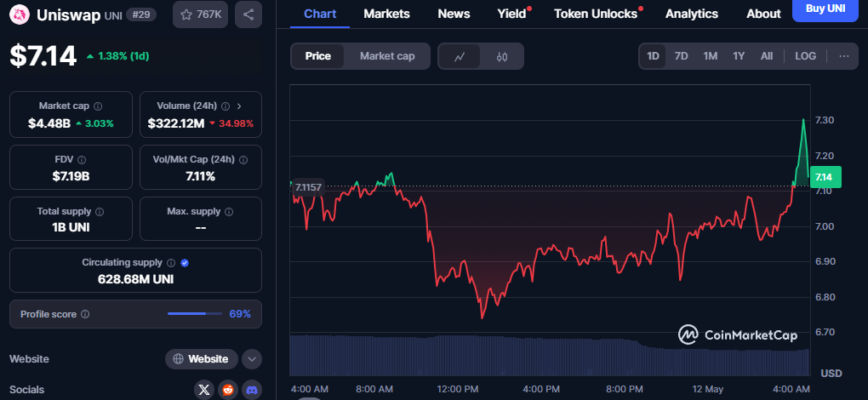Click the current price tag 7.14 on axis
Screen dimensions: 868x400
[x=825, y=177]
